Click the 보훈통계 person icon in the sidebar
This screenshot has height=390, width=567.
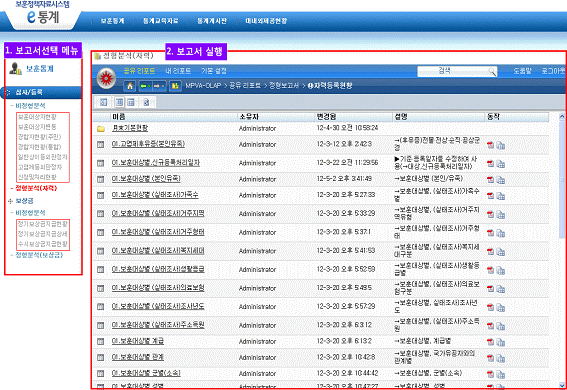tap(16, 68)
